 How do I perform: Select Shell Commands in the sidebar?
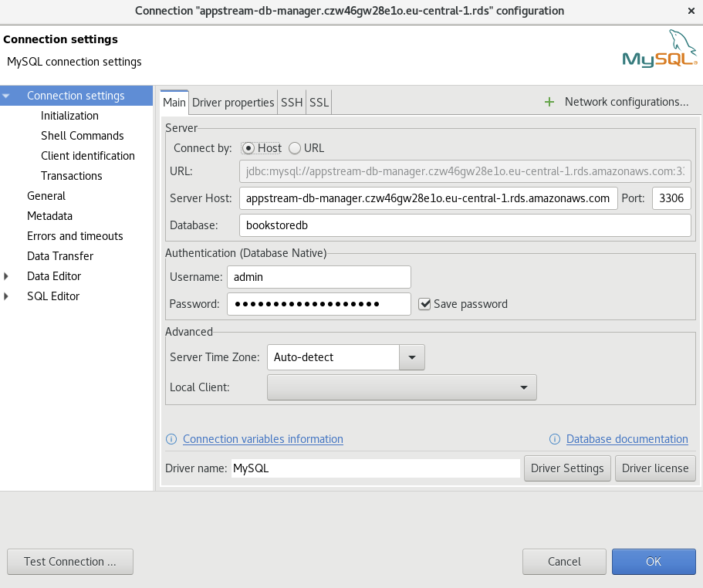pyautogui.click(x=82, y=135)
